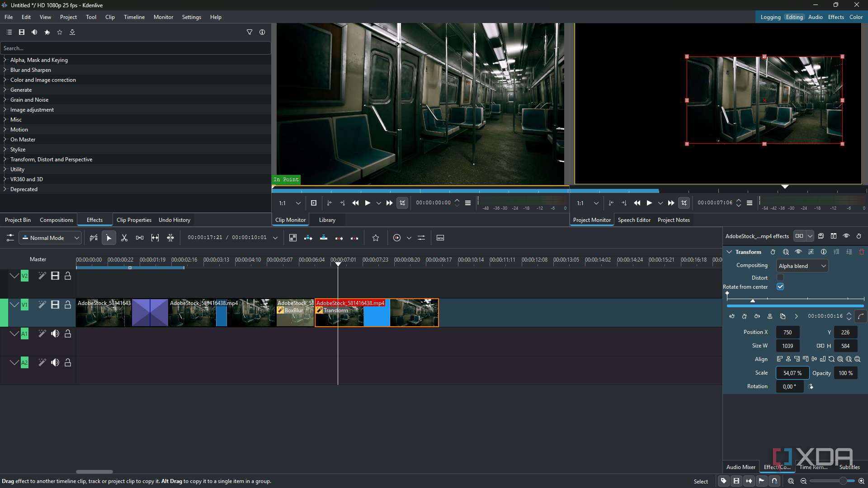Open the subtitle tool icon in timeline toolbar
The height and width of the screenshot is (488, 868).
click(x=440, y=238)
